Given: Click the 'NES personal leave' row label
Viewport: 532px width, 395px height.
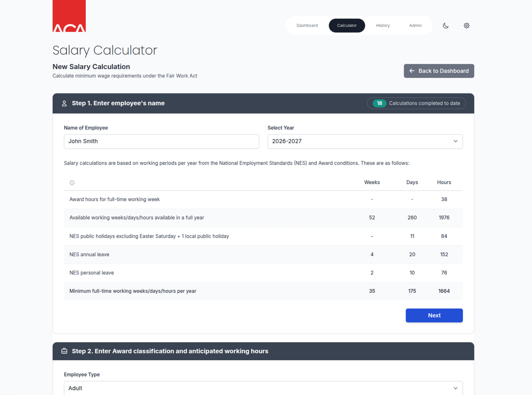Looking at the screenshot, I should click(x=92, y=273).
